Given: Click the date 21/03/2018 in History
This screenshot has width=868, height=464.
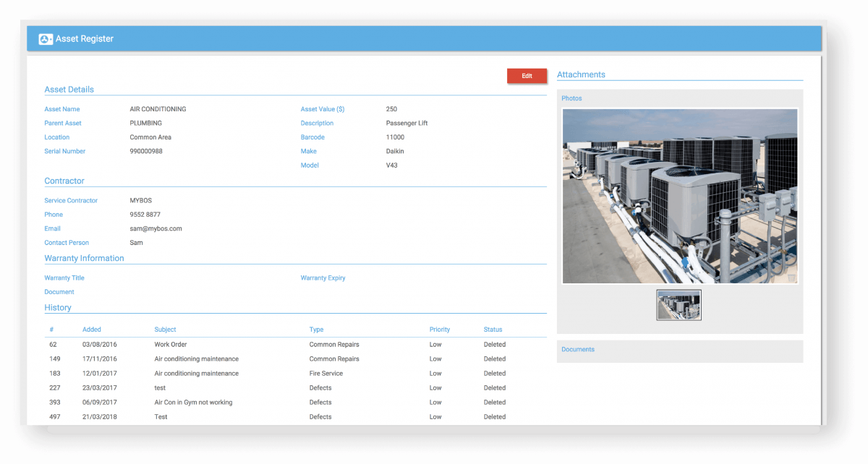Looking at the screenshot, I should pyautogui.click(x=100, y=417).
